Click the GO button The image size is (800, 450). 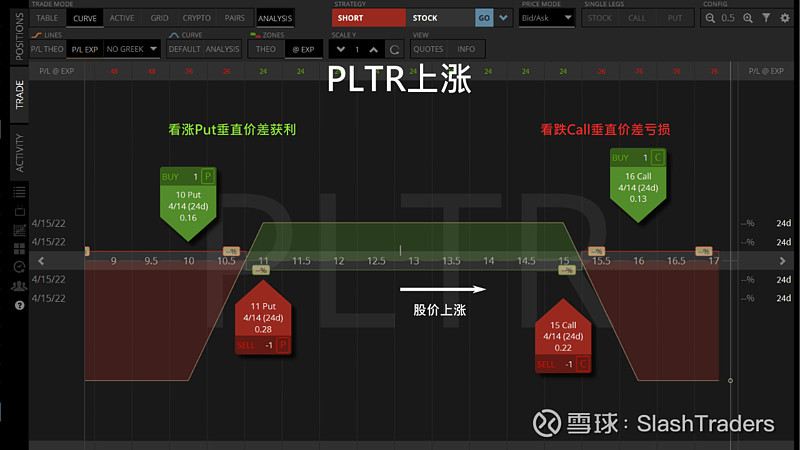(x=484, y=18)
